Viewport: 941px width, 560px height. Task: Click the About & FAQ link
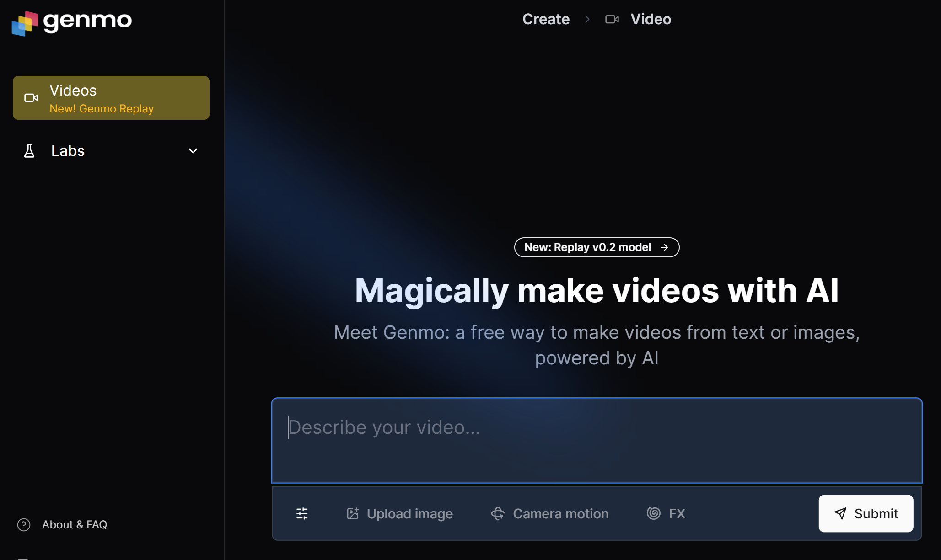(x=75, y=524)
